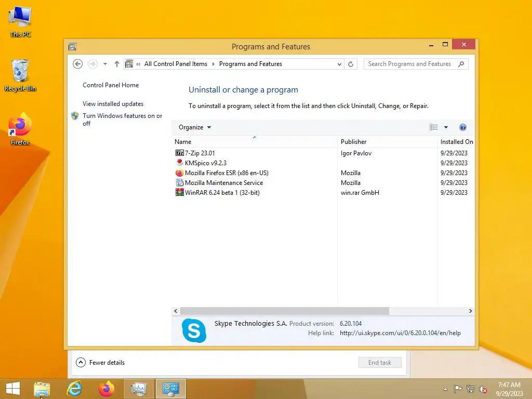This screenshot has width=532, height=399.
Task: Sort by the Publisher column header
Action: [387, 142]
